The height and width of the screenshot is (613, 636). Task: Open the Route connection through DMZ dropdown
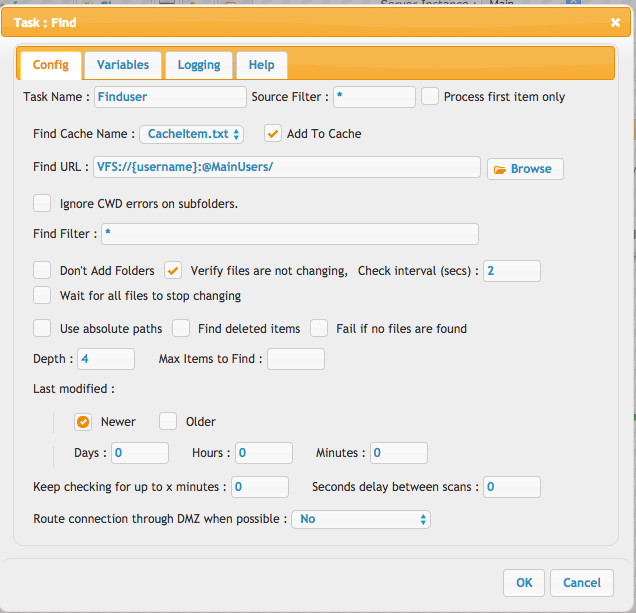click(x=361, y=519)
